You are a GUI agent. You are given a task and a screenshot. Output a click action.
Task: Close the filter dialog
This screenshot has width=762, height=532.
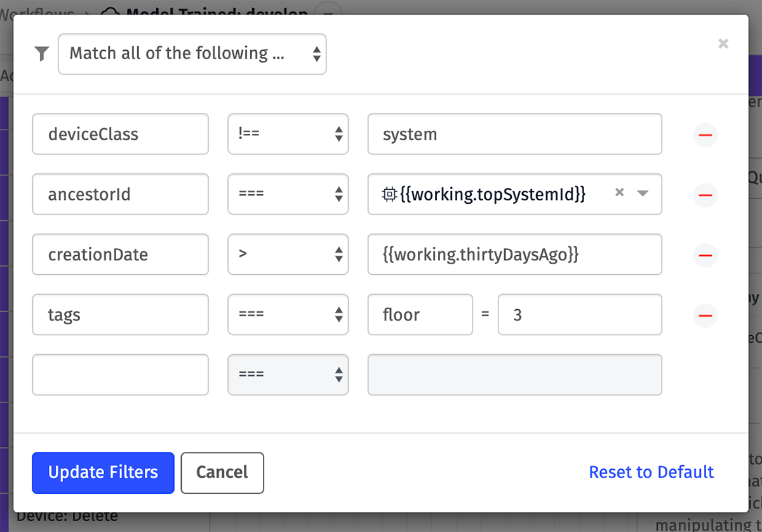(723, 44)
